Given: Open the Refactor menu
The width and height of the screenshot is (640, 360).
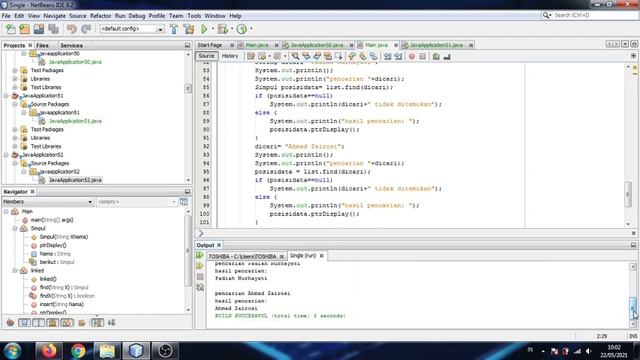Looking at the screenshot, I should (x=100, y=16).
